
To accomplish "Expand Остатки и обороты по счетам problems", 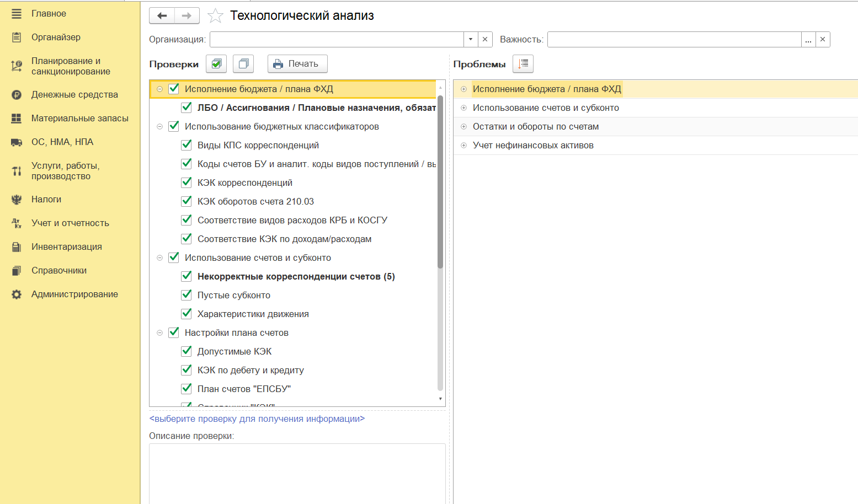I will (x=463, y=127).
